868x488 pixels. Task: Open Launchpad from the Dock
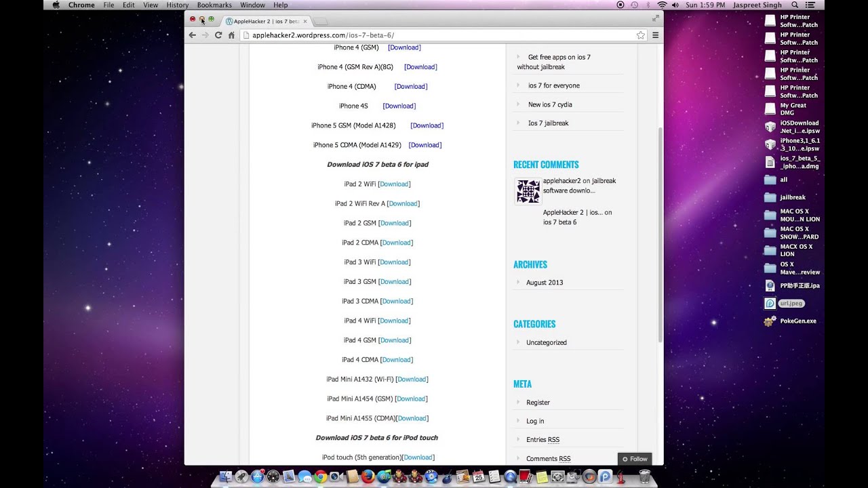242,476
